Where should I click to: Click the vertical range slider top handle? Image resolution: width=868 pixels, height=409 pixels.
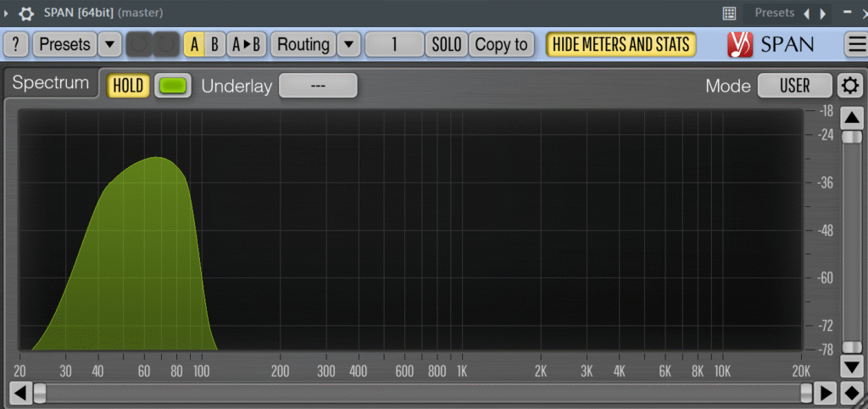click(851, 137)
